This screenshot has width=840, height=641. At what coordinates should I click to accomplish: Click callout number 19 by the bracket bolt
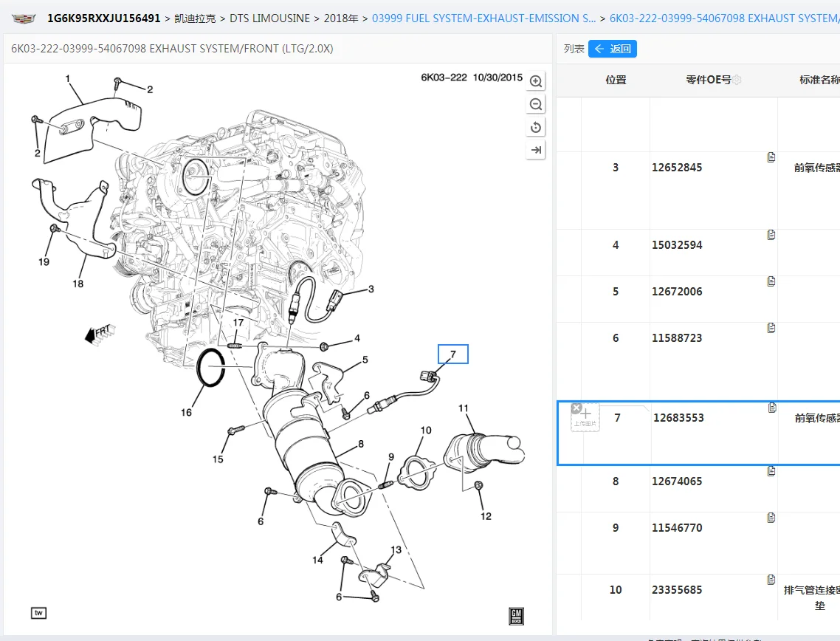[44, 261]
